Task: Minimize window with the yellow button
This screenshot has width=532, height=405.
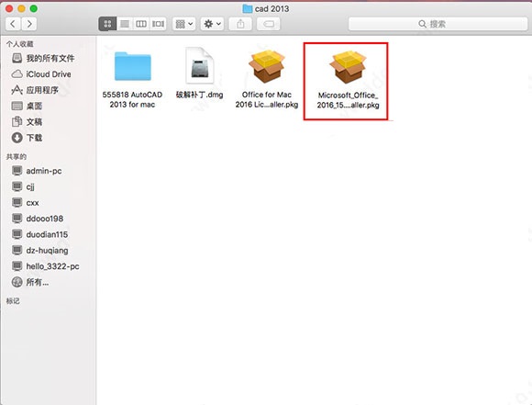Action: point(21,8)
